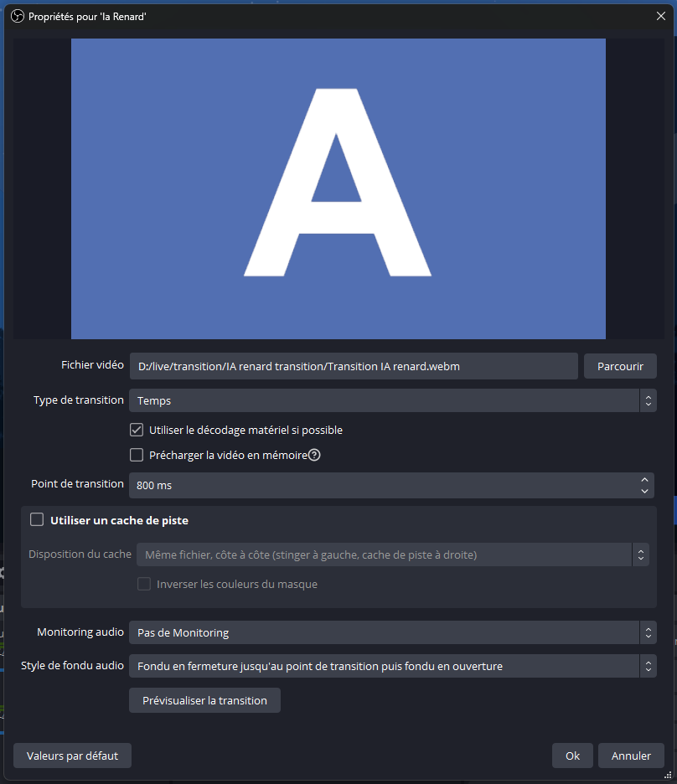The height and width of the screenshot is (784, 677).
Task: Enable Précharger la vidéo en mémoire
Action: pos(137,456)
